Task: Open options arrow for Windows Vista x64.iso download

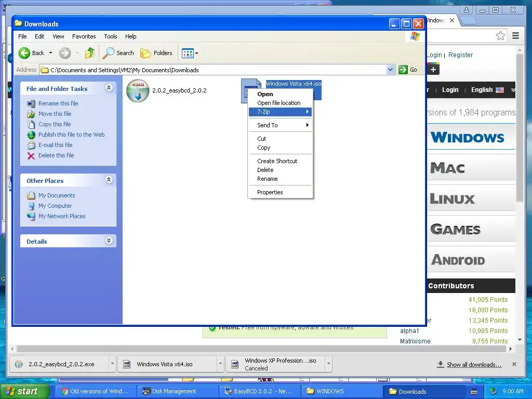Action: 220,364
